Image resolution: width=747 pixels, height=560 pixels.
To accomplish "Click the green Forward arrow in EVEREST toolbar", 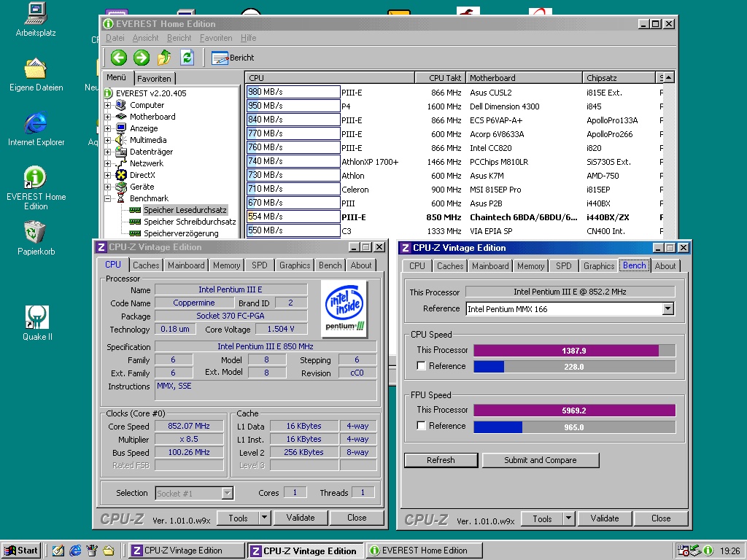I will 142,58.
